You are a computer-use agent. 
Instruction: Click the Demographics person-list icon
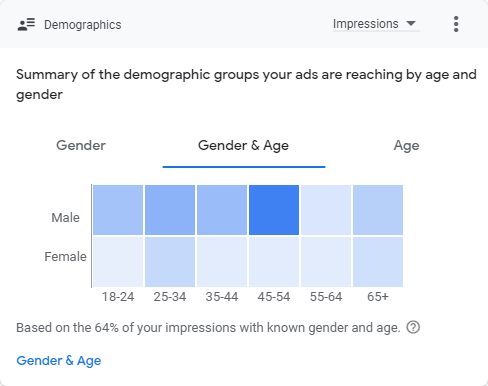26,25
